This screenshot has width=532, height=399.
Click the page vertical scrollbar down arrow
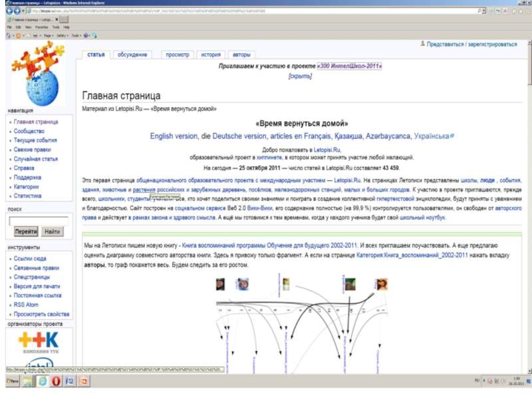pyautogui.click(x=529, y=371)
